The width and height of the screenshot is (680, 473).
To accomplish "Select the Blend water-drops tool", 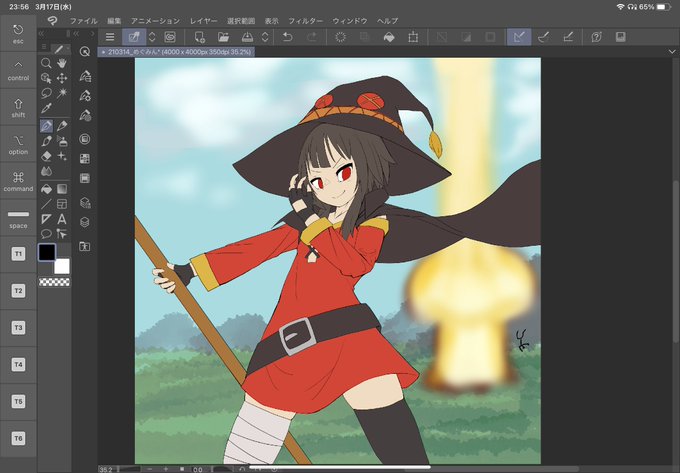I will (x=46, y=171).
